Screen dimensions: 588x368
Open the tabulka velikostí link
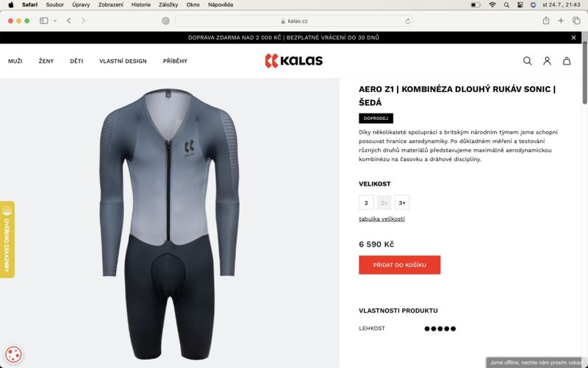(381, 219)
